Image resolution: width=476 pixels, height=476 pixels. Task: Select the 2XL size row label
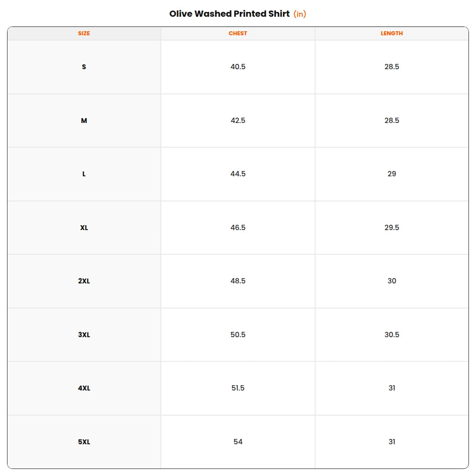pos(84,281)
